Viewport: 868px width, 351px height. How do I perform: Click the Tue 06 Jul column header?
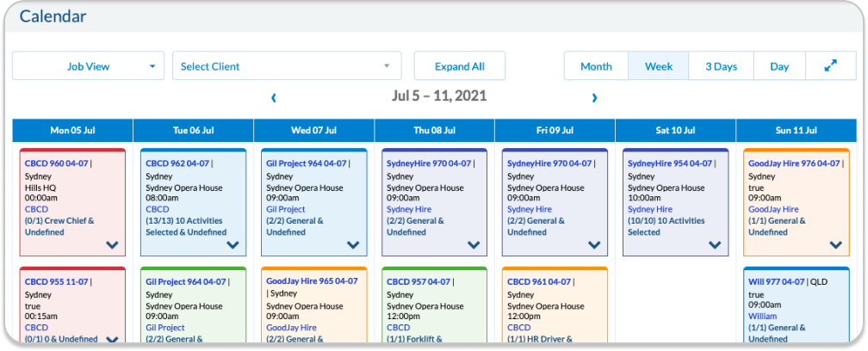coord(193,131)
